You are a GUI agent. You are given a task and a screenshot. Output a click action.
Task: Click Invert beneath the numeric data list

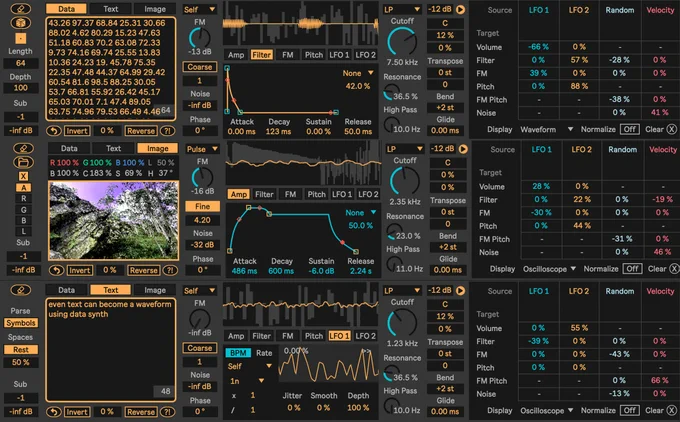pyautogui.click(x=77, y=131)
